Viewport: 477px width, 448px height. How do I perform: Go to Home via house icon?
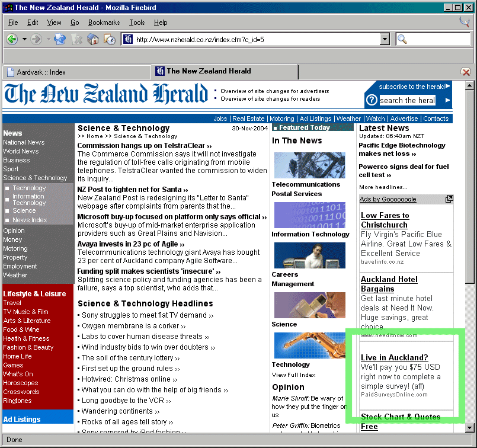point(93,40)
